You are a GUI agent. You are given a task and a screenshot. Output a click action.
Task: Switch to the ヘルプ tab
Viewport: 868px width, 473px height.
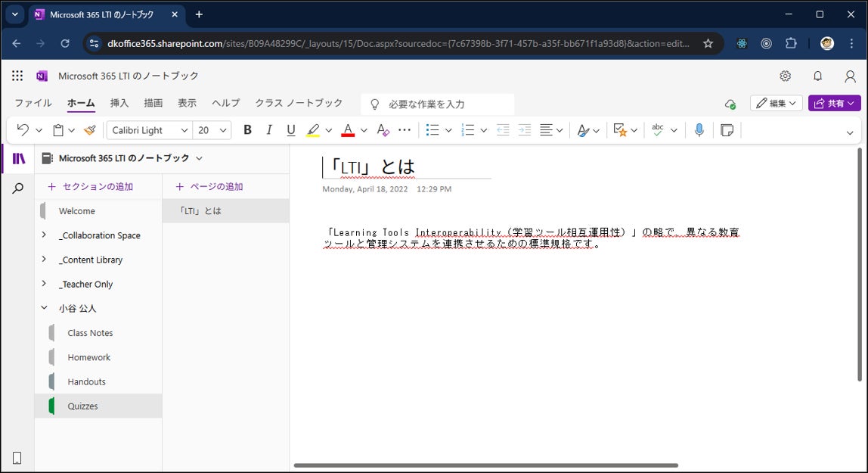226,103
